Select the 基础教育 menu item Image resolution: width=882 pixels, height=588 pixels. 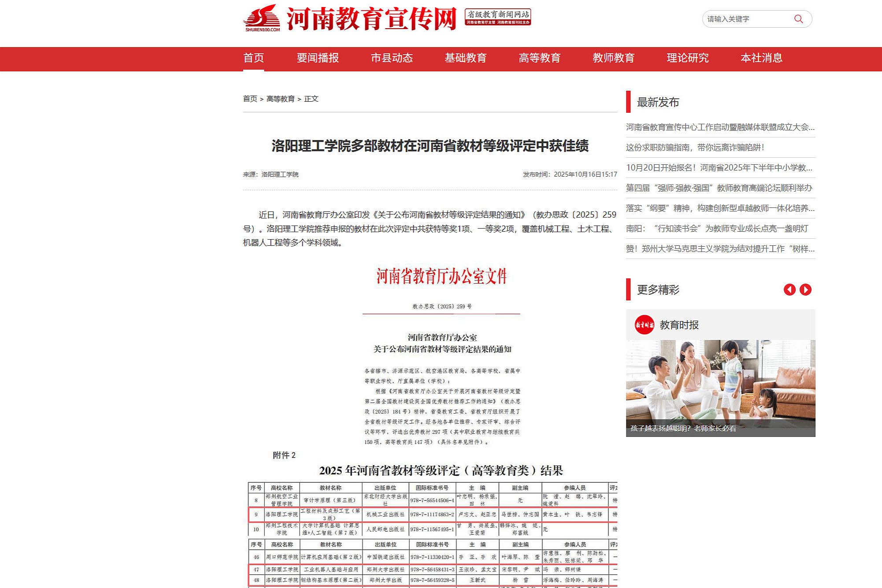coord(465,58)
